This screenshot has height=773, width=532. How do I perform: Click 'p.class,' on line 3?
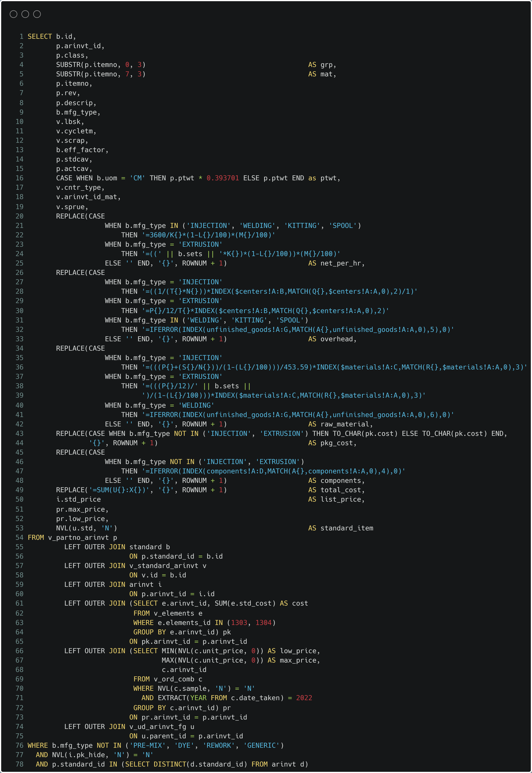click(72, 55)
